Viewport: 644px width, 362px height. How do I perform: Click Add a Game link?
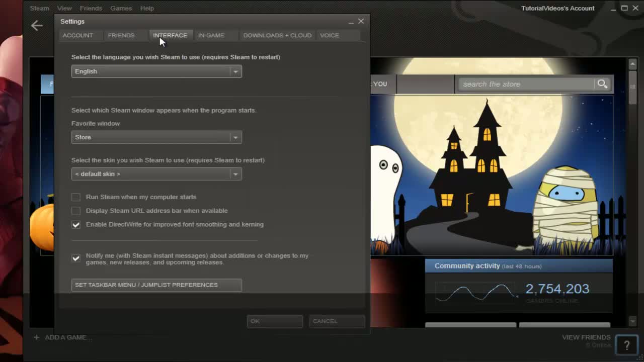(x=68, y=337)
